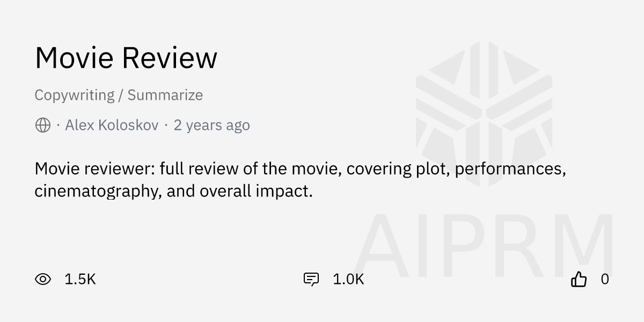Click the eye views icon

pyautogui.click(x=43, y=279)
